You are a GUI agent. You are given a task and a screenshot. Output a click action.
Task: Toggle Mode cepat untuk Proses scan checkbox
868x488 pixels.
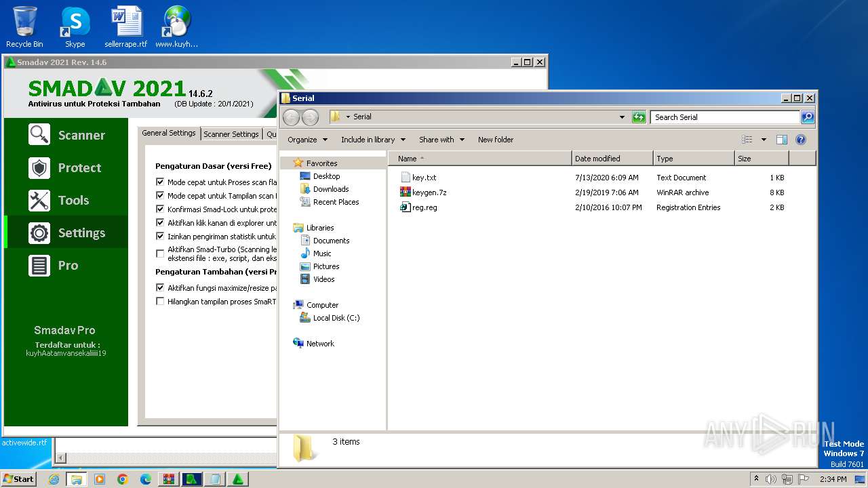pyautogui.click(x=160, y=182)
